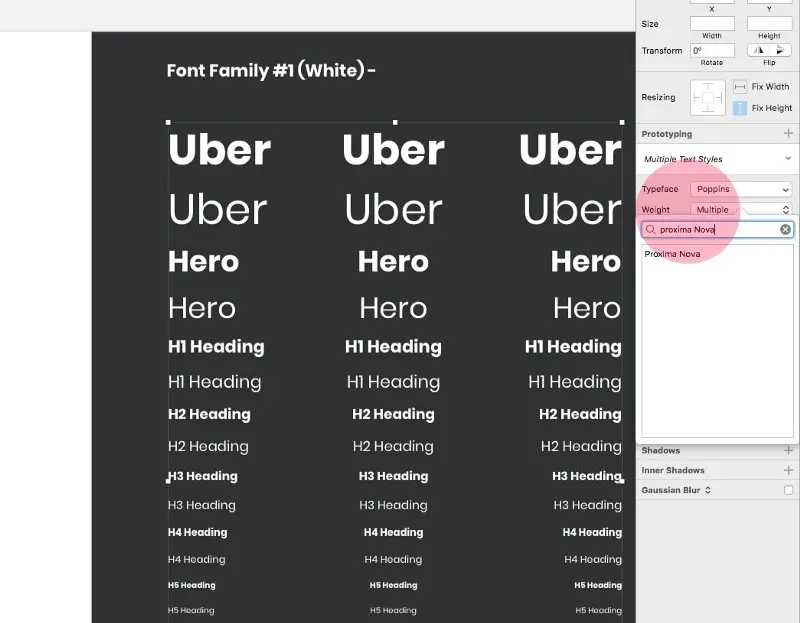800x623 pixels.
Task: Flip the layer vertically
Action: (781, 50)
